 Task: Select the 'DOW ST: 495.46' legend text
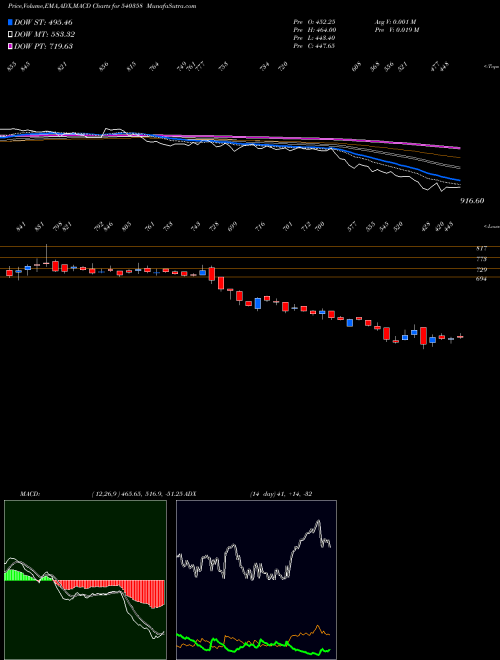click(43, 22)
